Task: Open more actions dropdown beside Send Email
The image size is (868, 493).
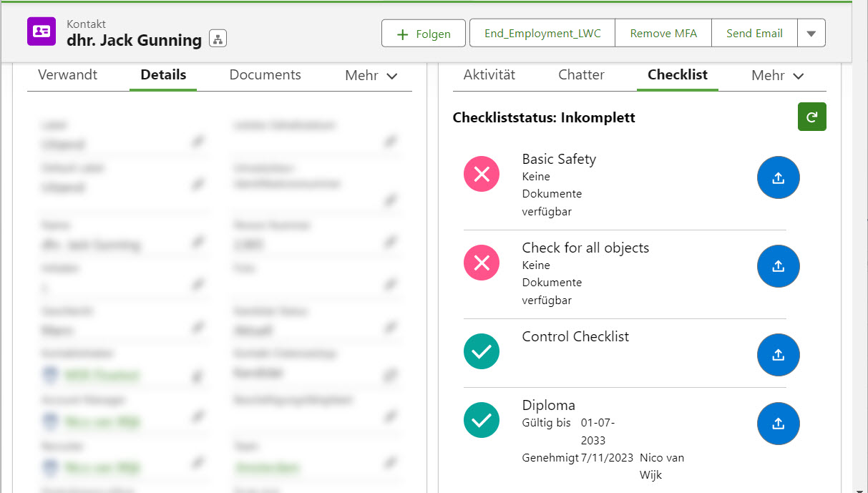Action: coord(811,34)
